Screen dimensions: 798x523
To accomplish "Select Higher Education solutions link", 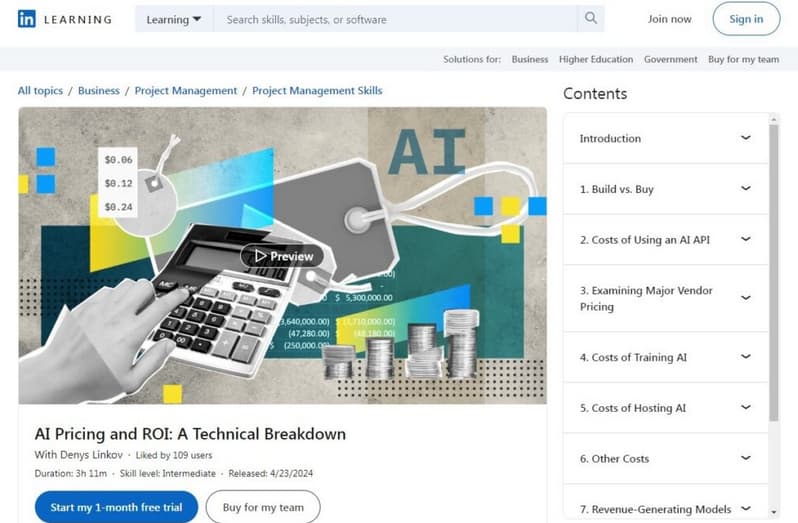I will (596, 59).
